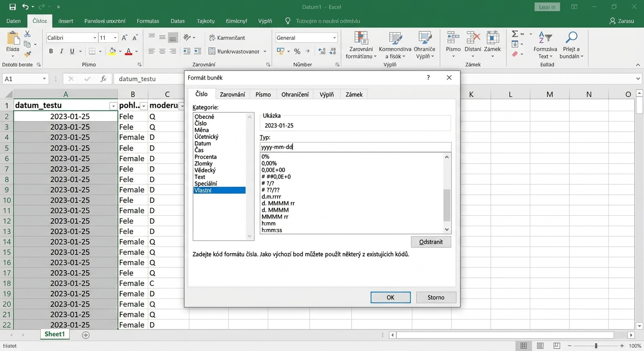The image size is (644, 351).
Task: Click the Storno button
Action: coord(436,297)
